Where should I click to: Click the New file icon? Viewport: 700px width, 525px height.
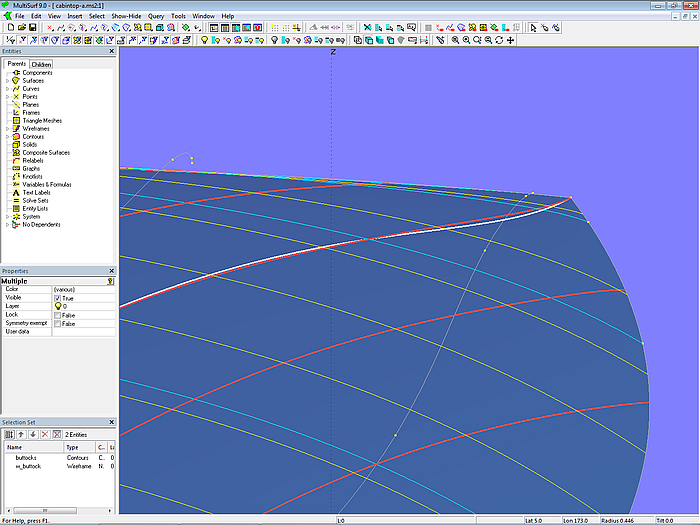pyautogui.click(x=9, y=27)
